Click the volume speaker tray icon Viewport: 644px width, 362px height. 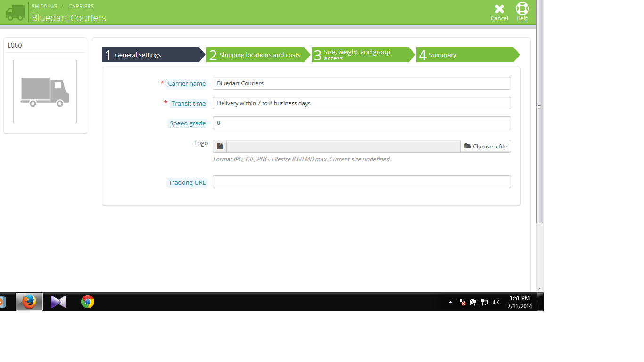pyautogui.click(x=495, y=302)
